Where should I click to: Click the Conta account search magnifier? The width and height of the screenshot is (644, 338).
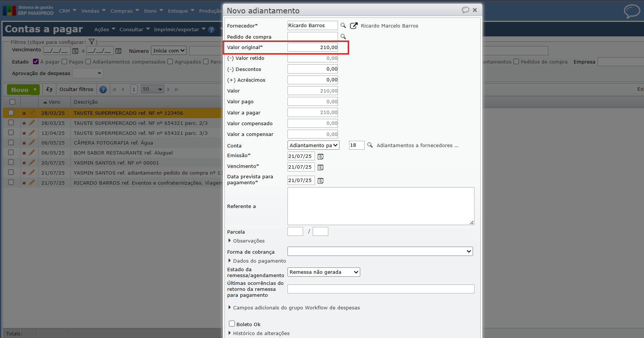coord(370,145)
